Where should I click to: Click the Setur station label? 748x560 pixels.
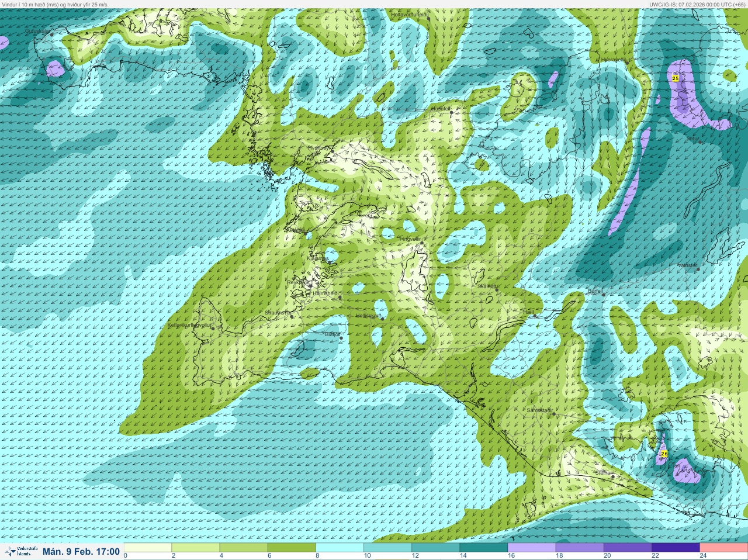coord(692,139)
